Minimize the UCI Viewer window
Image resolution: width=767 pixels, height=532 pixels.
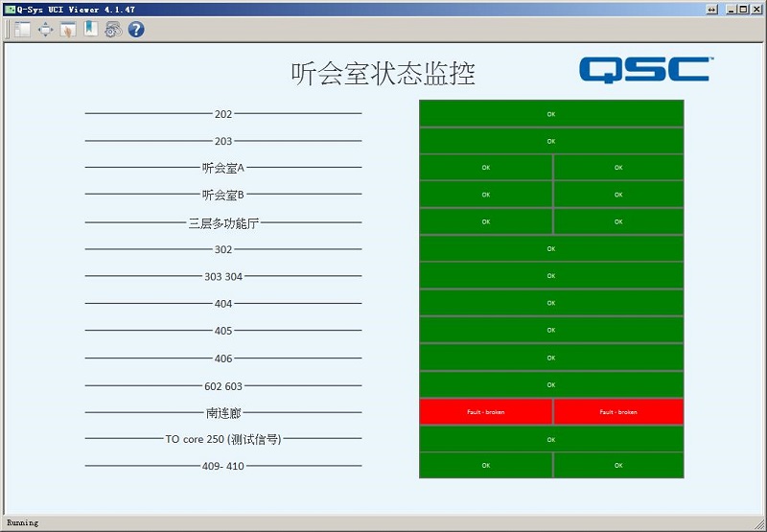point(732,10)
